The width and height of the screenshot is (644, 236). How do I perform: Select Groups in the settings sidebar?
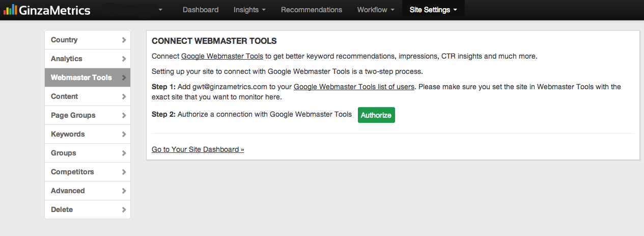[88, 153]
